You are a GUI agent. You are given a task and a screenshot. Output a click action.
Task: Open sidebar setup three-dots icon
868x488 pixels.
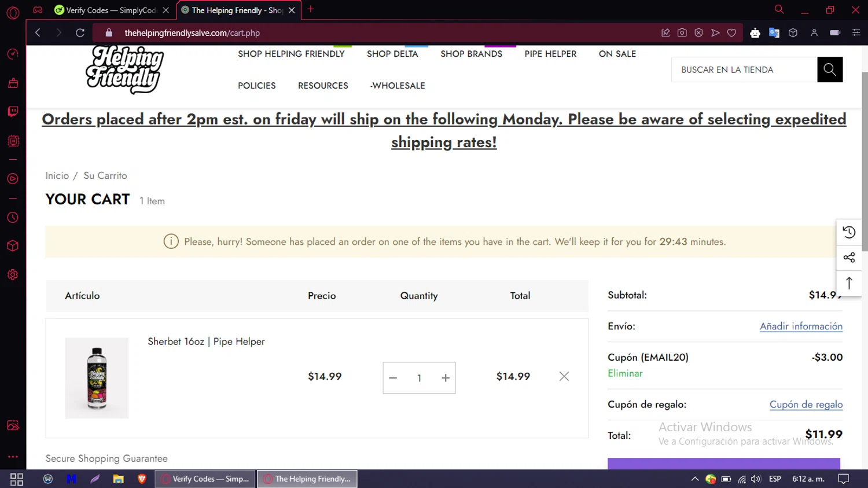point(13,457)
